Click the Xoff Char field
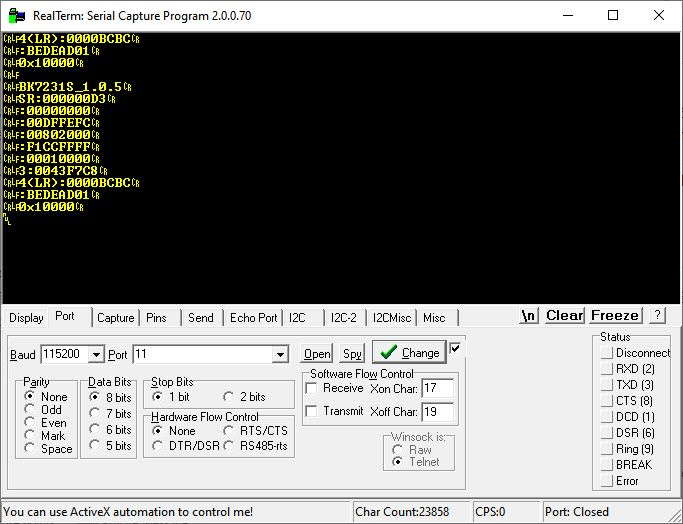Screen dimensions: 683x524 coord(438,412)
